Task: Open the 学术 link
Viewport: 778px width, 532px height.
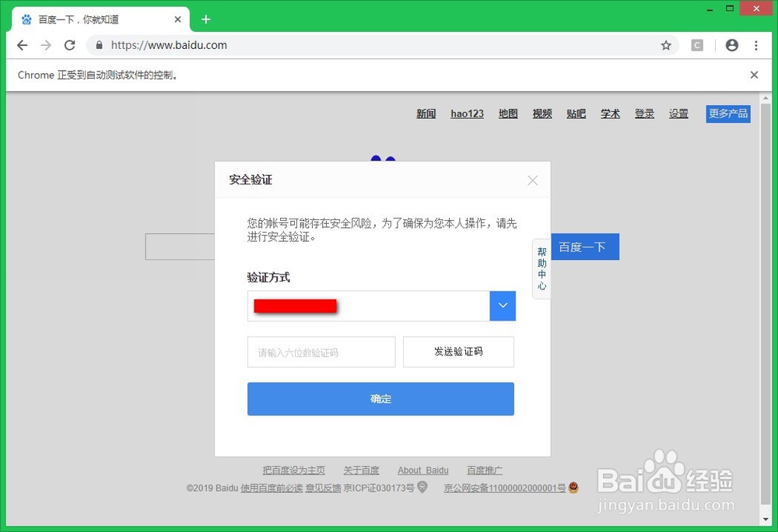Action: 610,114
